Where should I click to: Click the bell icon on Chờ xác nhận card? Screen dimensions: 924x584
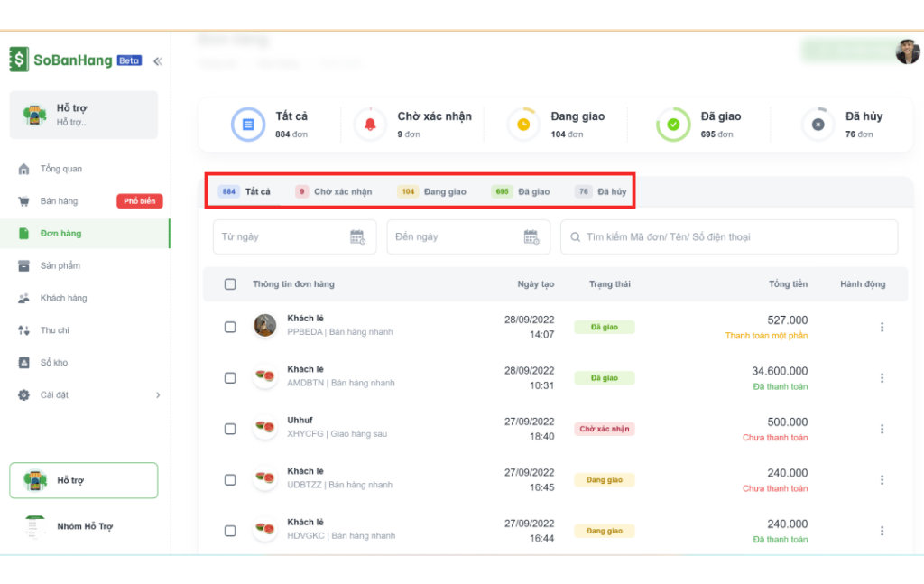(x=369, y=125)
